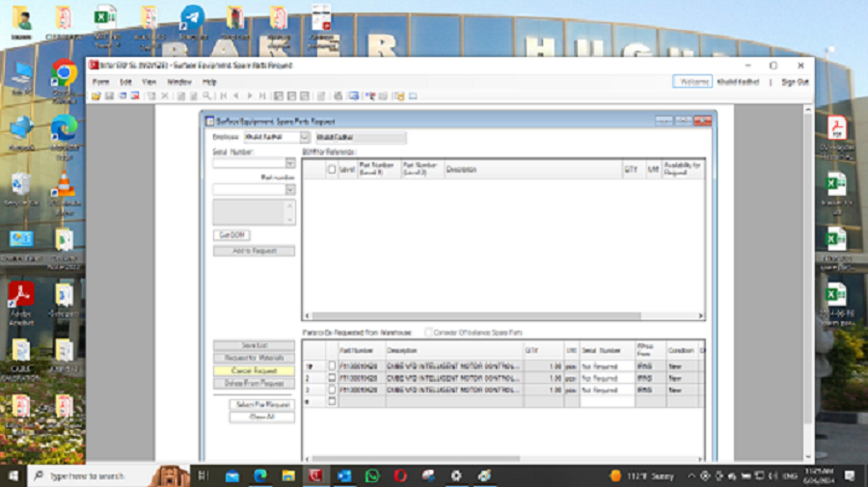
Task: Click the delete X toolbar icon
Action: 164,96
